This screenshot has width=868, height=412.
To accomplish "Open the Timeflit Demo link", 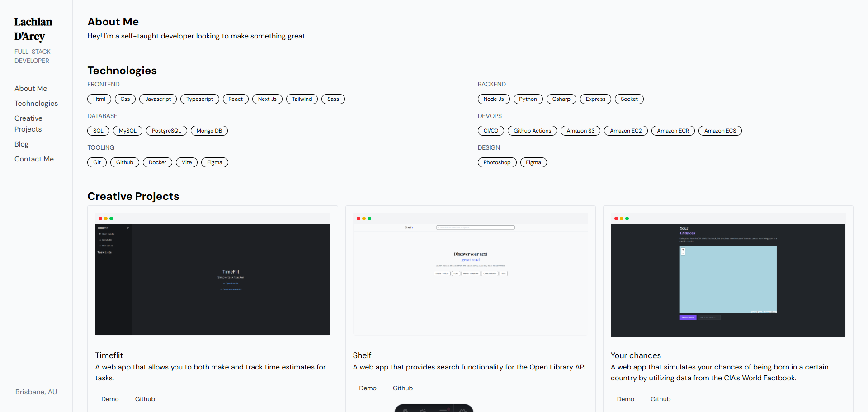I will point(110,399).
